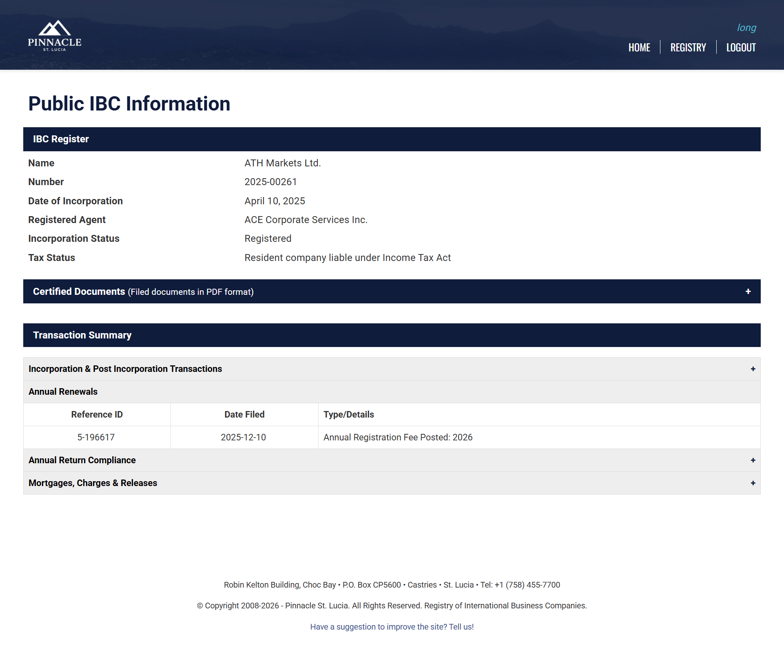Viewport: 784px width, 672px height.
Task: Click the copyright 2008-2026 footer text
Action: 392,606
